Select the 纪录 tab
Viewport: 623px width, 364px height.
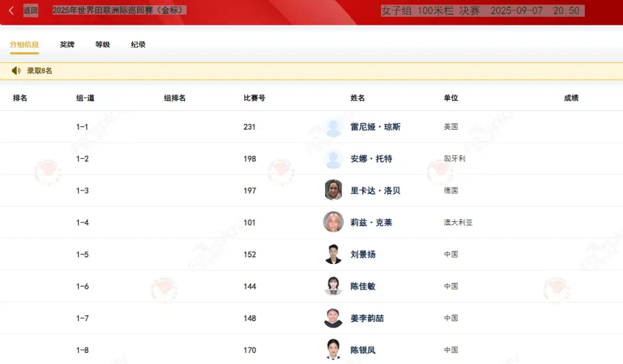pyautogui.click(x=138, y=45)
